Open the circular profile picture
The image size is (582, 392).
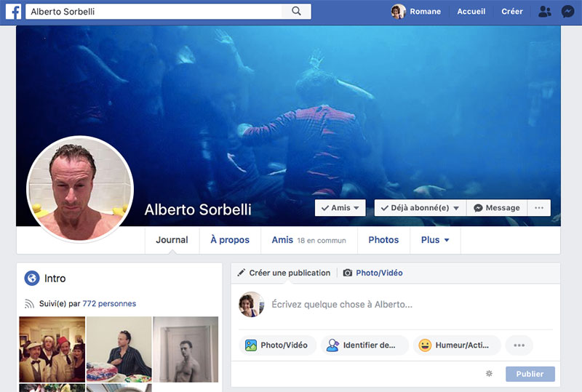(80, 189)
